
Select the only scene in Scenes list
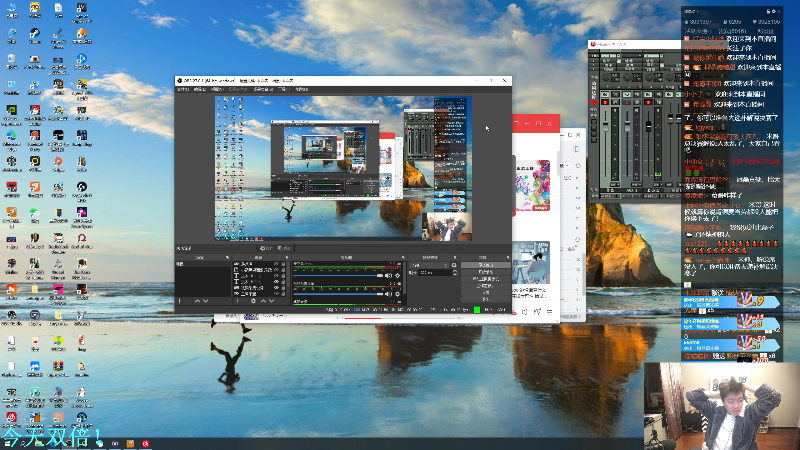[x=203, y=264]
